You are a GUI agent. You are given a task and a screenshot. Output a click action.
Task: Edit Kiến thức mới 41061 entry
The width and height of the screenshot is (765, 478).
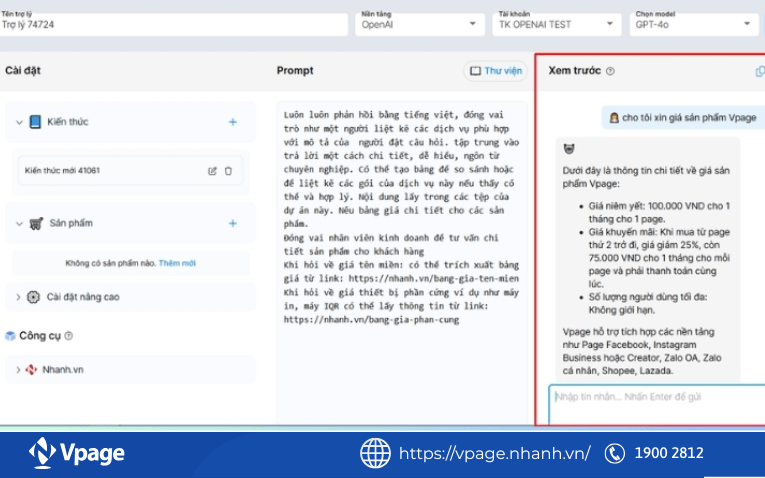(x=212, y=171)
